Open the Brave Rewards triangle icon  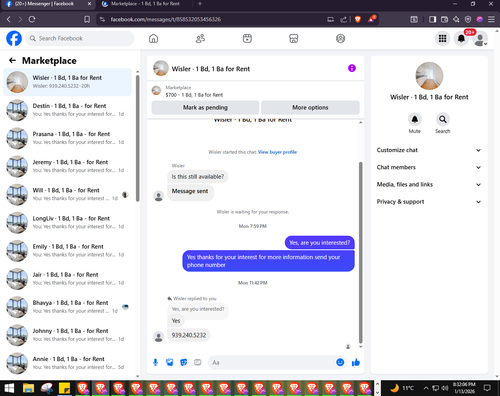[x=372, y=19]
